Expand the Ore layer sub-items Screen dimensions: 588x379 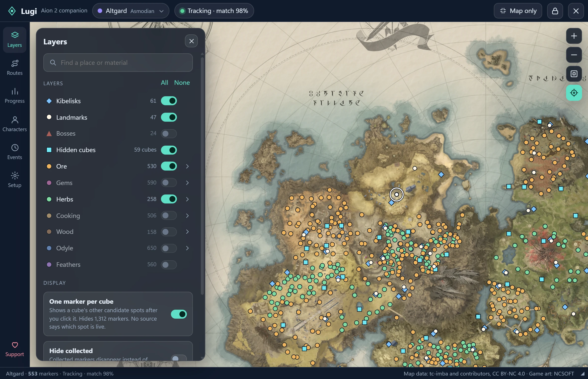(x=187, y=166)
